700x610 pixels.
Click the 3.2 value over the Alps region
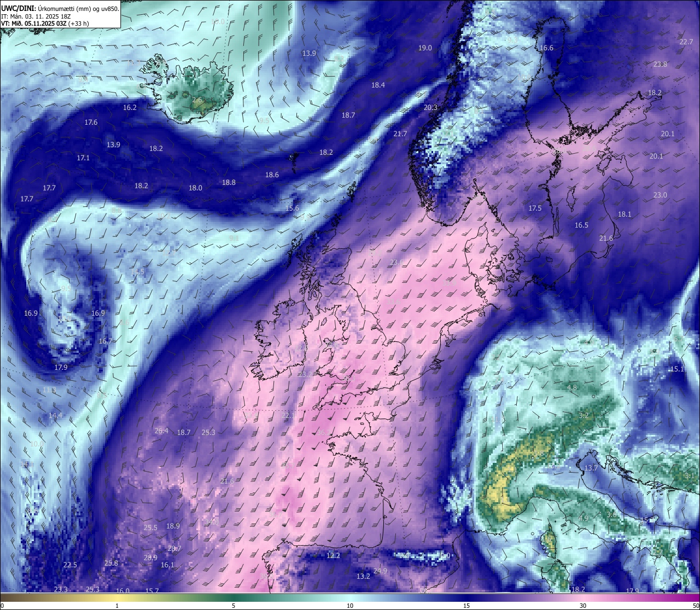pos(584,416)
